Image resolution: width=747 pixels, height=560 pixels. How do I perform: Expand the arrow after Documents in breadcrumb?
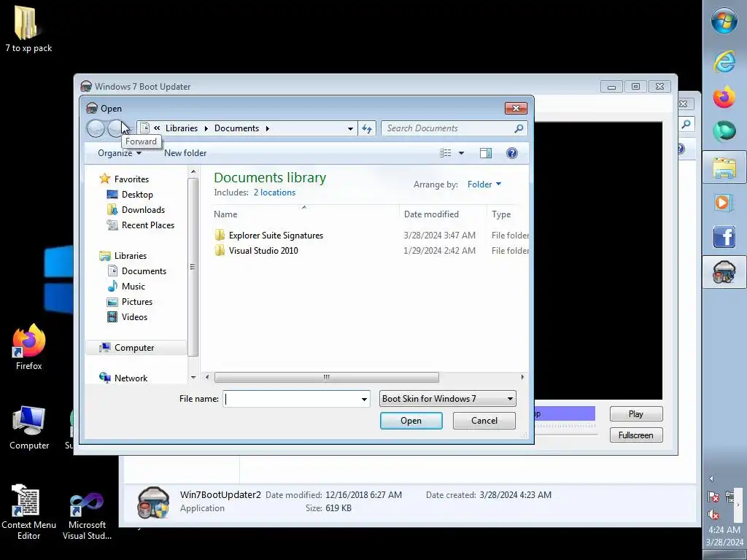coord(267,128)
